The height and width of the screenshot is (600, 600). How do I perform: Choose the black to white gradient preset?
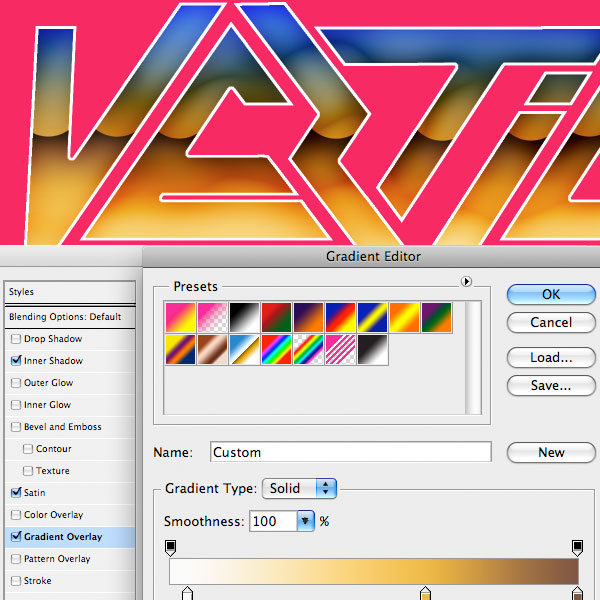coord(245,317)
